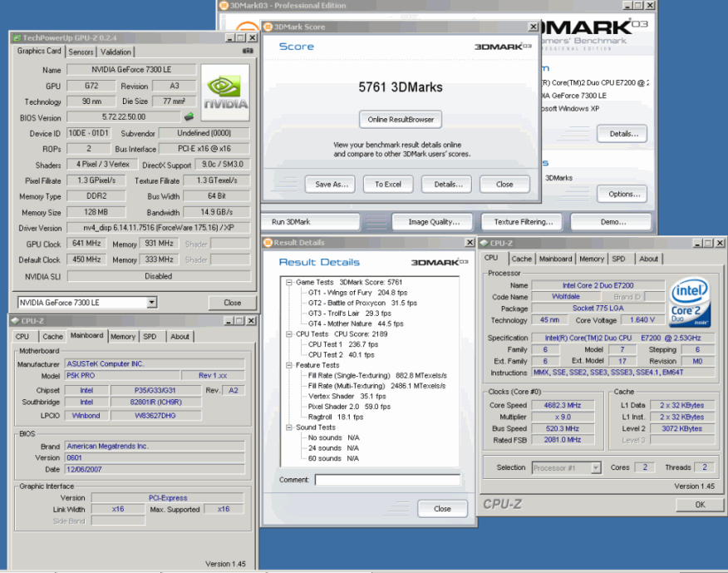Open Memory tab in right CPU-Z window
Screen dimensions: 728x573
pos(592,259)
